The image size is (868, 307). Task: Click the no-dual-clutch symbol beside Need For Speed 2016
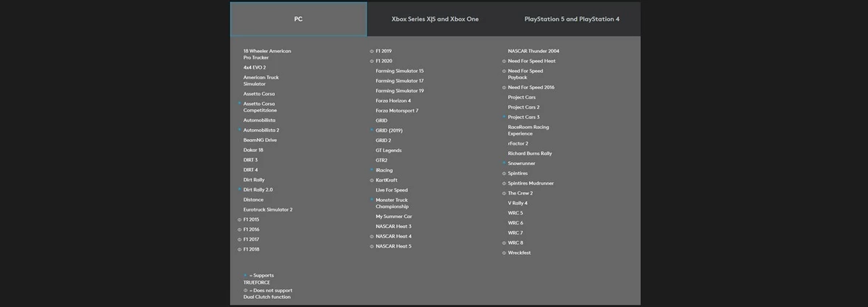tap(504, 88)
